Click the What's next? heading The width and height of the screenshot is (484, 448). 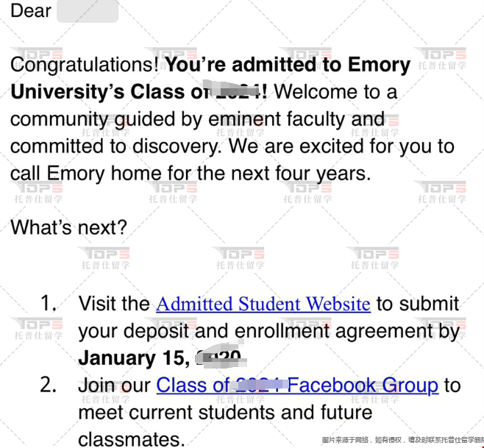(x=68, y=227)
